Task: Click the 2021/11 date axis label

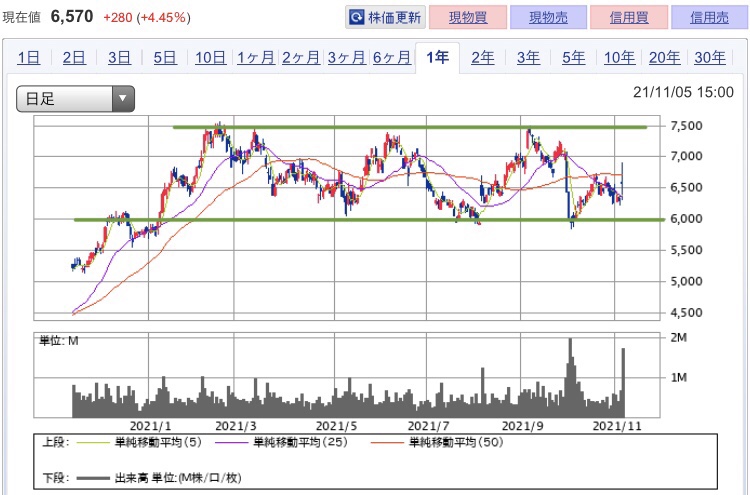Action: point(617,426)
